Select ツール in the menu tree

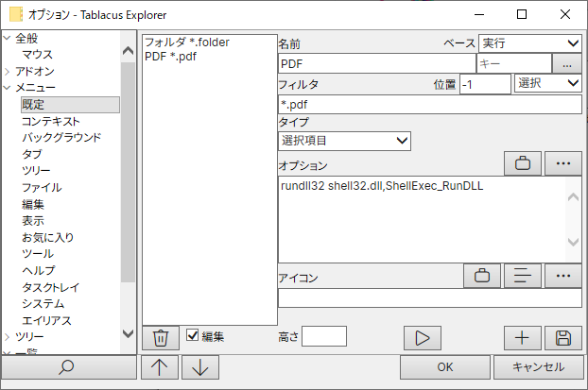click(x=38, y=254)
